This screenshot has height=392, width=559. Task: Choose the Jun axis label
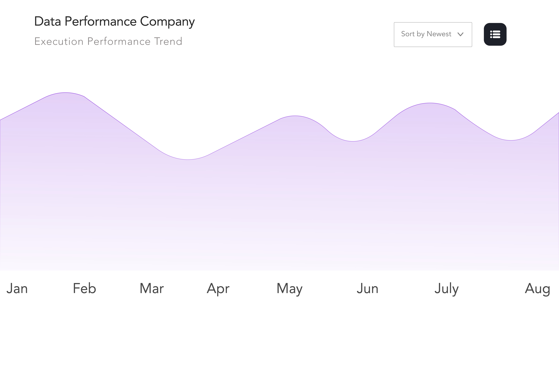click(x=367, y=289)
